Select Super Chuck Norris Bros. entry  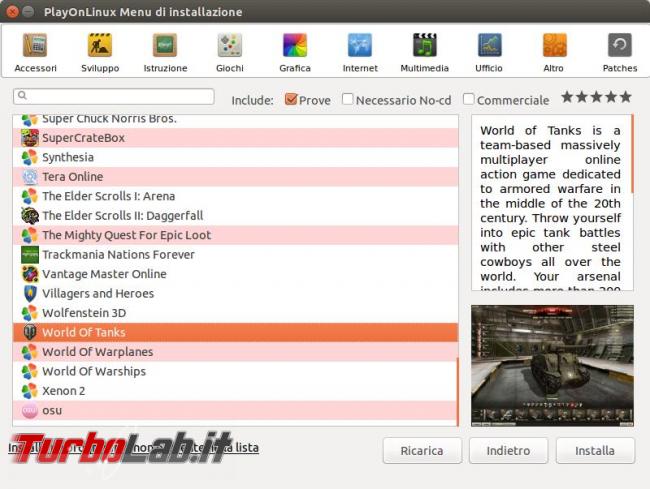click(235, 120)
